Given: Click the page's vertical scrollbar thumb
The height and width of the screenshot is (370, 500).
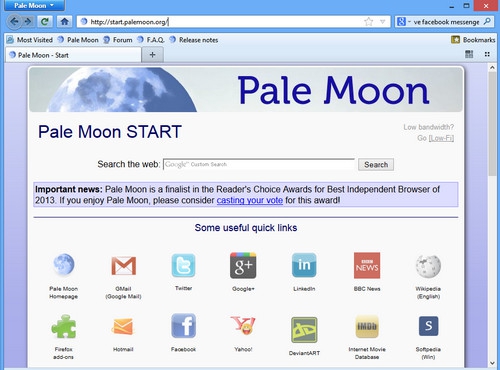Looking at the screenshot, I should tap(492, 124).
